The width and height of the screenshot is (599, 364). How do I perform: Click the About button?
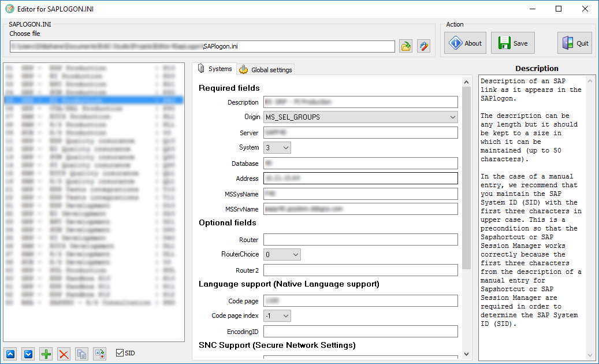pyautogui.click(x=466, y=43)
